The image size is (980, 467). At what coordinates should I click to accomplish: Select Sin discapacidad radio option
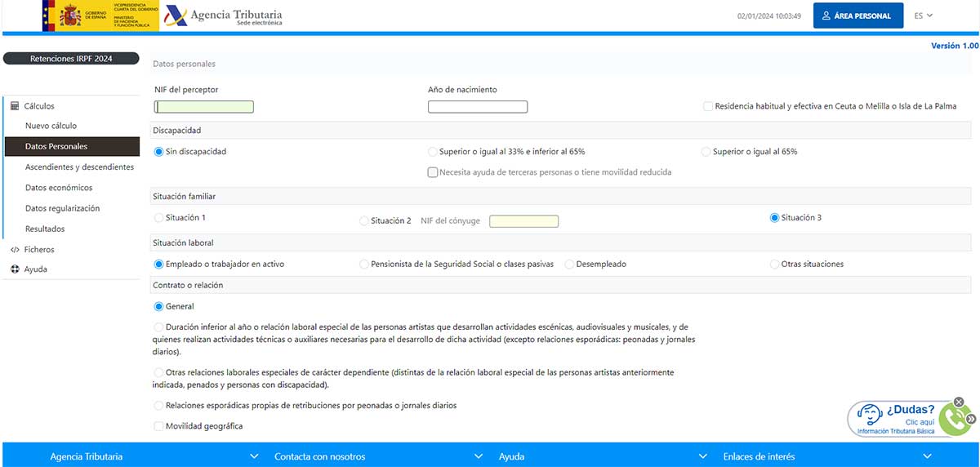159,152
